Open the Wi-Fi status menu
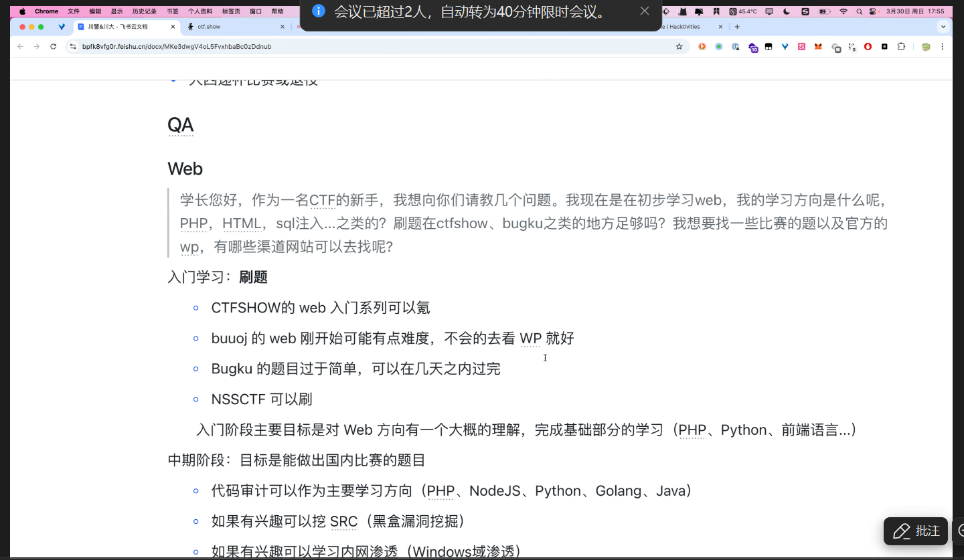 [x=843, y=11]
